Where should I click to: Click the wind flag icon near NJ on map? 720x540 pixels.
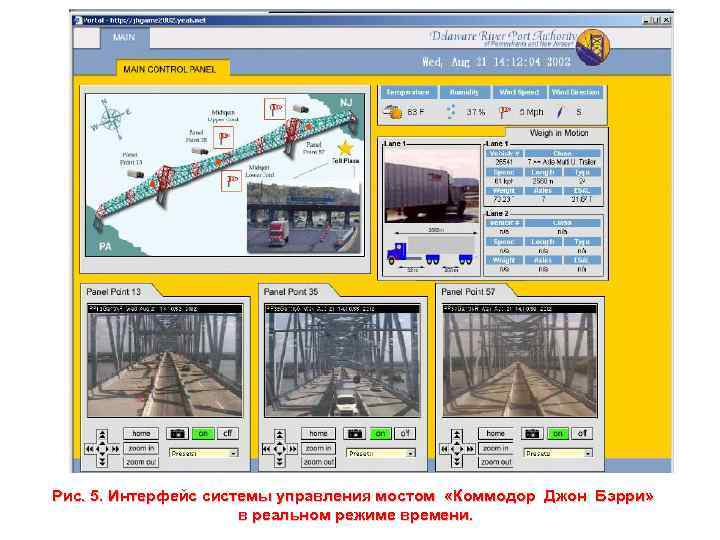[275, 109]
